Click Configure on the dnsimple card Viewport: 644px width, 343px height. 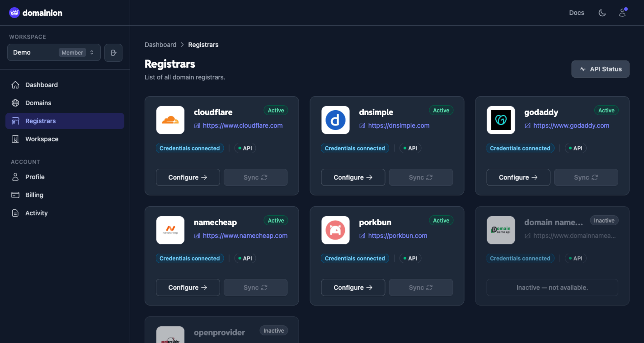[x=353, y=177]
